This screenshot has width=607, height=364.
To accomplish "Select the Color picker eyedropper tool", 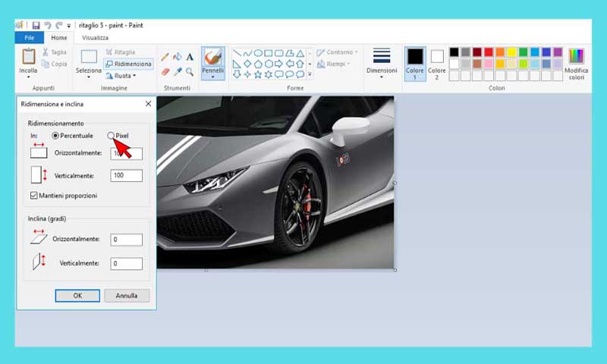I will [x=177, y=72].
